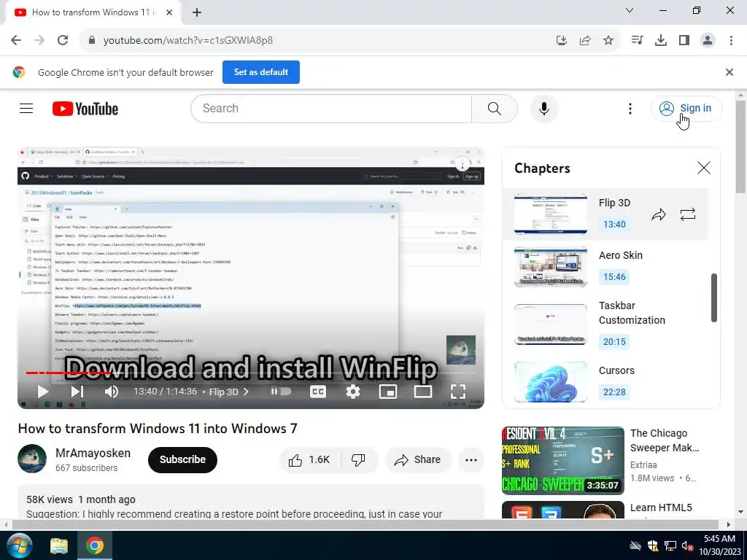Viewport: 747px width, 560px height.
Task: Enter full screen mode
Action: click(458, 392)
